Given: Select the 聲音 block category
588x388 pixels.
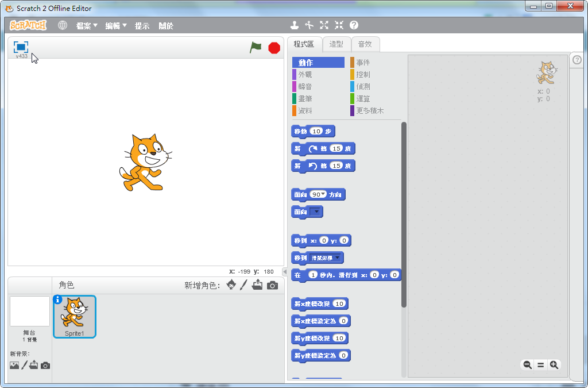Looking at the screenshot, I should coord(318,86).
